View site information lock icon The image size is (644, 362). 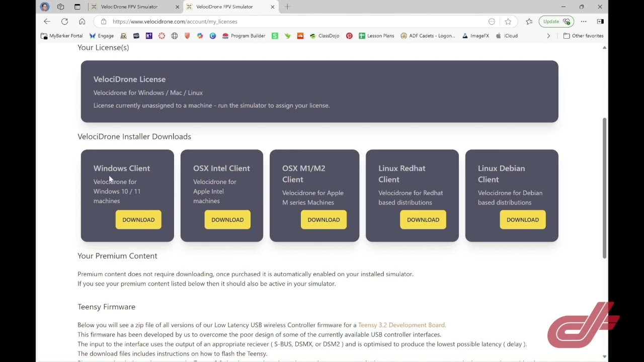(103, 22)
